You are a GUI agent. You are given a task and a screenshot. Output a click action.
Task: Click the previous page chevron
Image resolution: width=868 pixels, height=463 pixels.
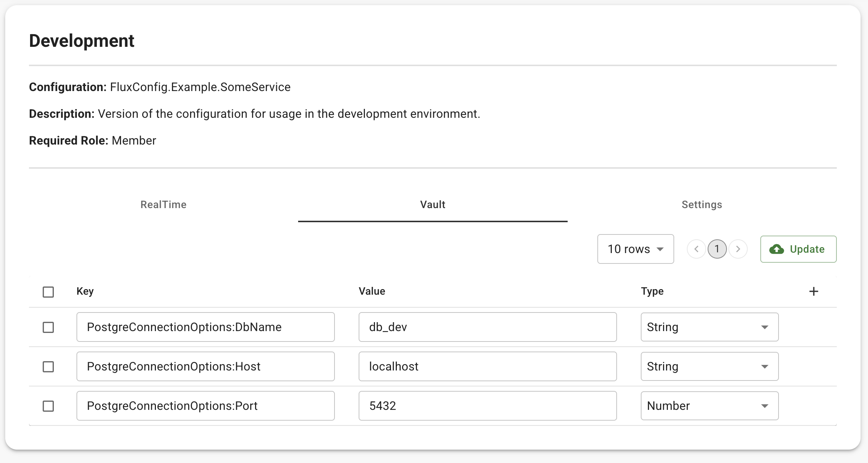696,249
